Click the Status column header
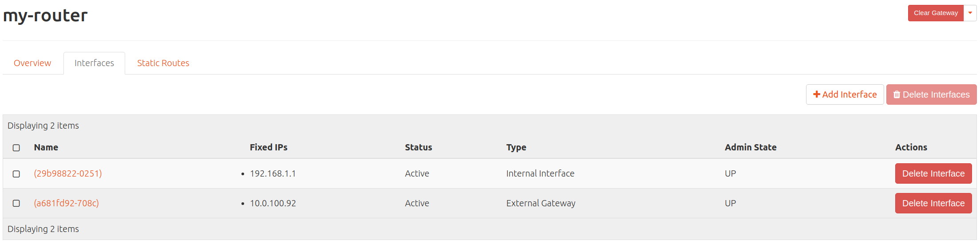This screenshot has height=244, width=980. [x=418, y=147]
